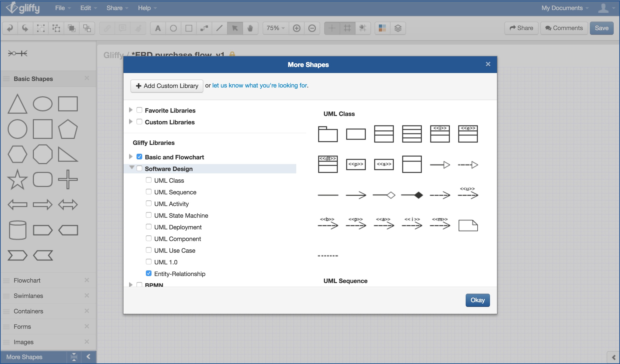
Task: Click the line/pen draw tool
Action: [x=219, y=28]
